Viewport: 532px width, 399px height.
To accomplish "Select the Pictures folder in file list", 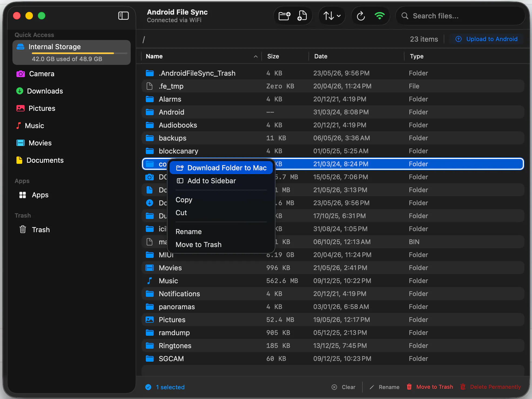I will (x=333, y=320).
